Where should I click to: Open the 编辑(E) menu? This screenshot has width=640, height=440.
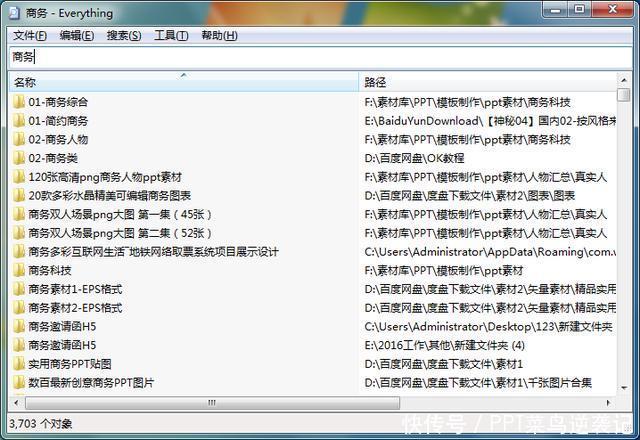point(77,36)
